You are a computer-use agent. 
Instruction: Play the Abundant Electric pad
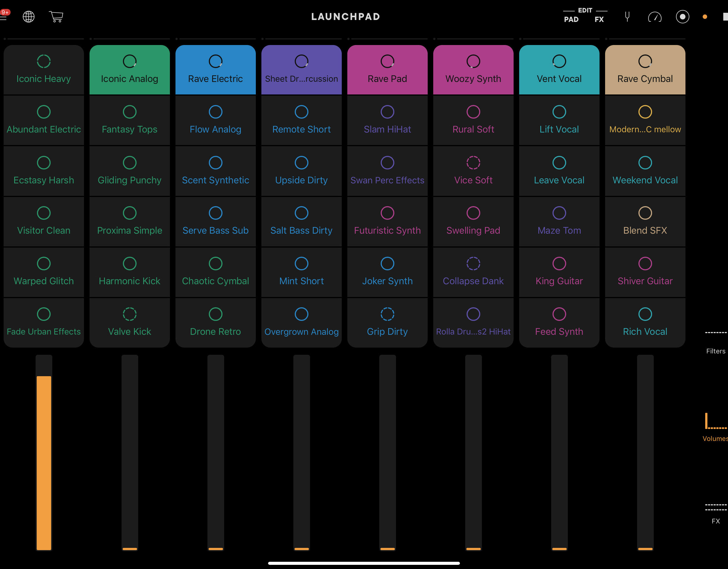pyautogui.click(x=44, y=120)
